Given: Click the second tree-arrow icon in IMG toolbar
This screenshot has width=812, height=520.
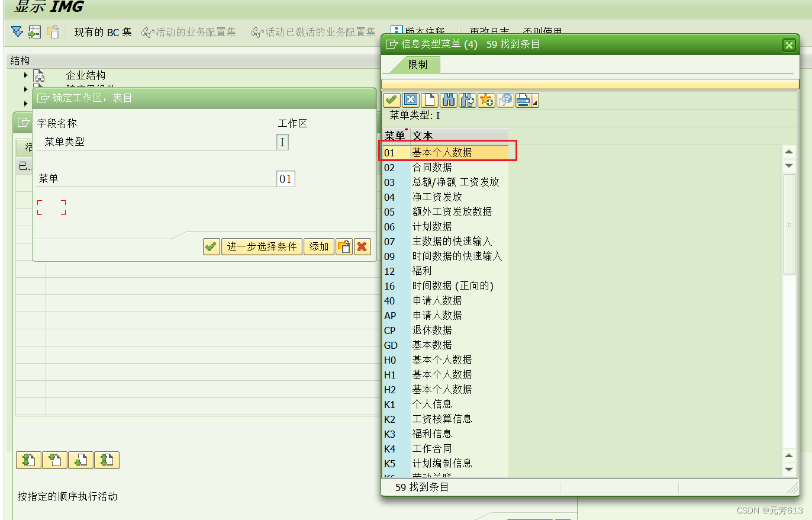Looking at the screenshot, I should [x=34, y=31].
